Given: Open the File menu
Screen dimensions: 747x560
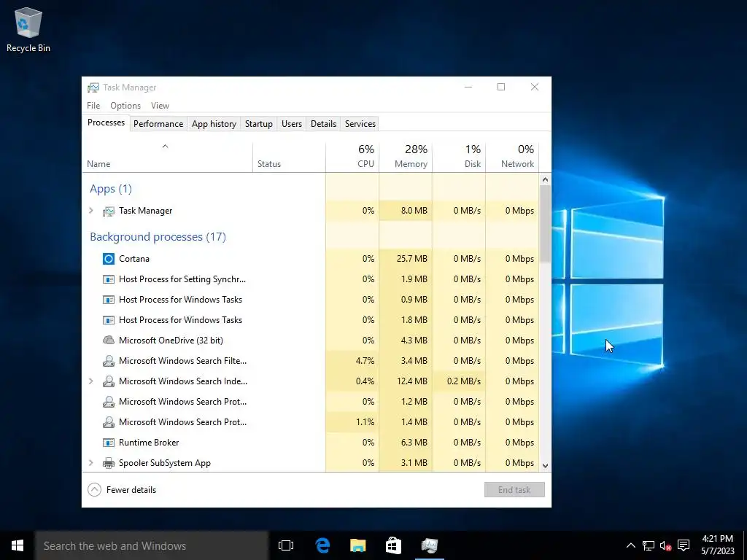Looking at the screenshot, I should pos(93,106).
